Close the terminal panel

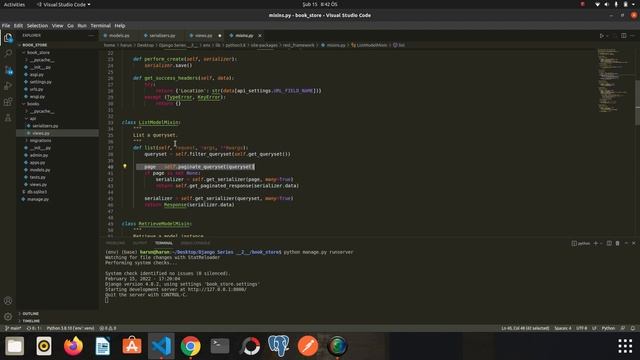pyautogui.click(x=634, y=243)
